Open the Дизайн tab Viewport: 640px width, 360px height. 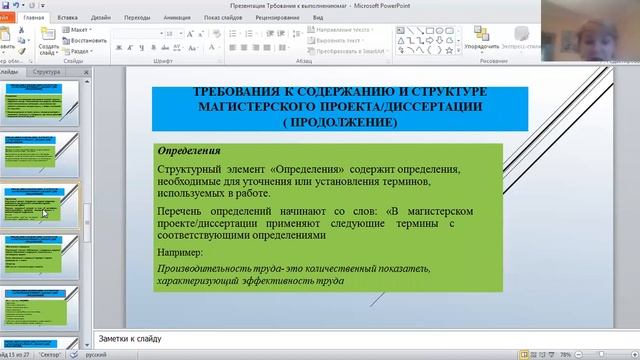[x=101, y=18]
